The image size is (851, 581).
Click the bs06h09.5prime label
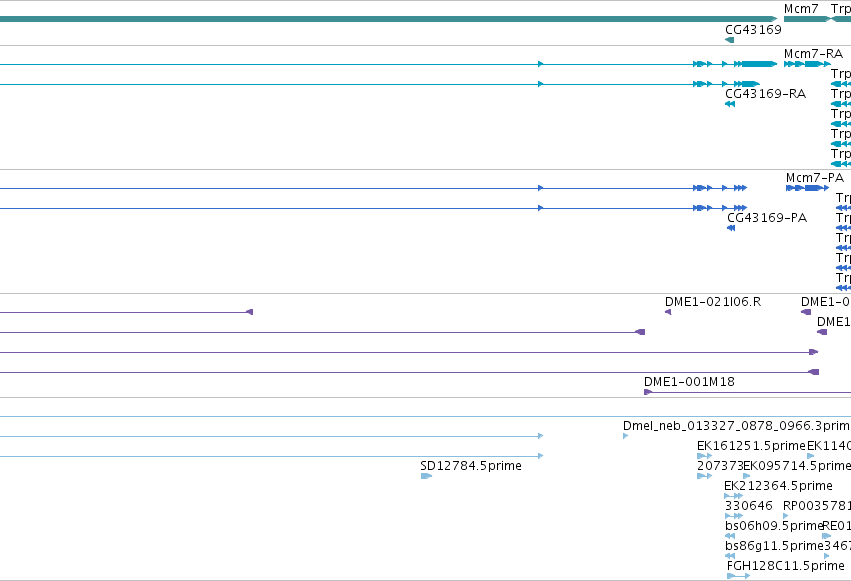pos(774,526)
